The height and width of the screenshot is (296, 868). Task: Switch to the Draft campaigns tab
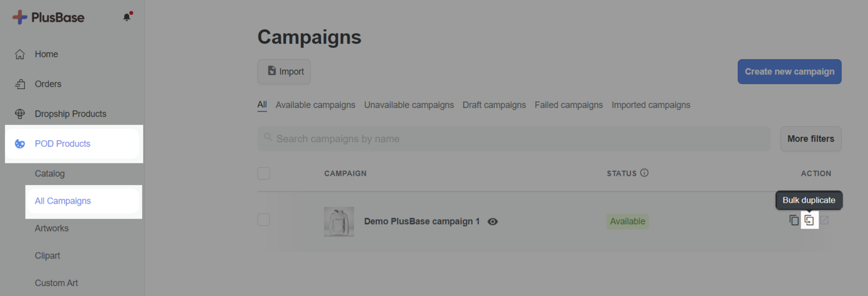click(494, 105)
